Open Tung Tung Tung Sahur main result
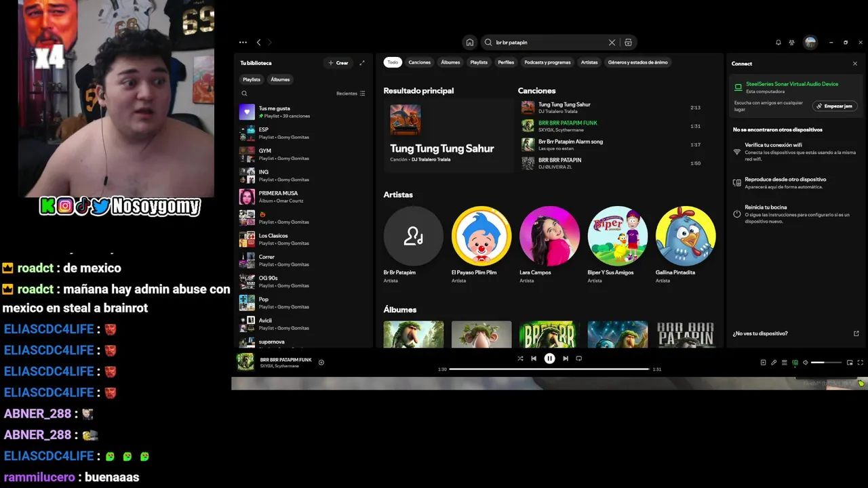 [x=448, y=136]
